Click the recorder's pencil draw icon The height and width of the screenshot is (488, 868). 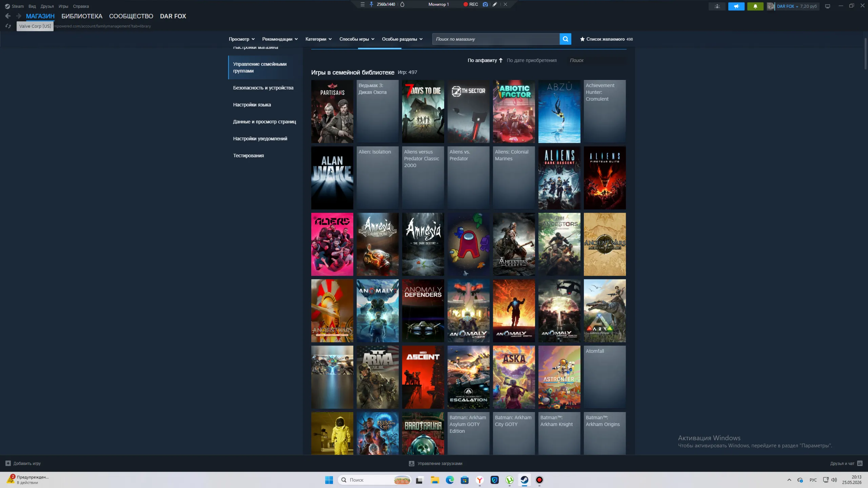[495, 4]
